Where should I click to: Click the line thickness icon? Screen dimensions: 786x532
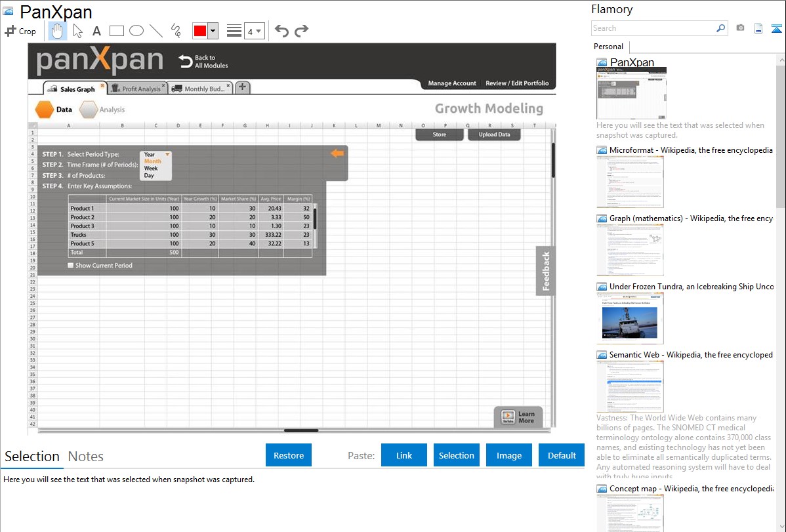(x=234, y=31)
